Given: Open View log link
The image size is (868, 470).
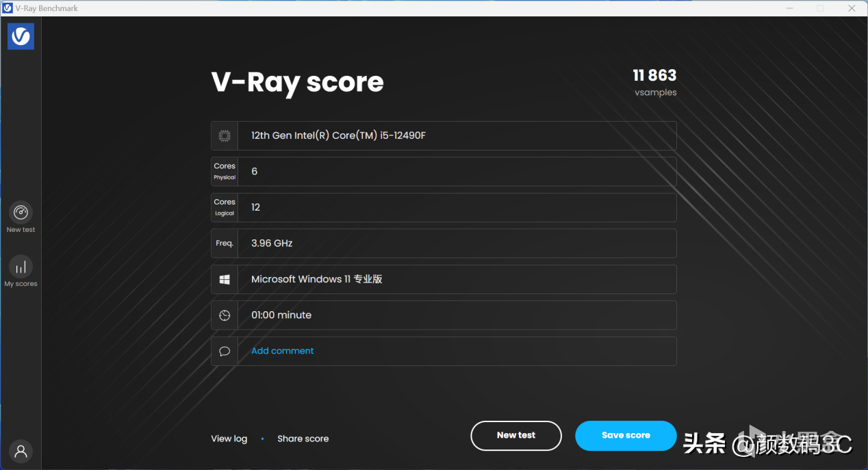Looking at the screenshot, I should (x=229, y=439).
